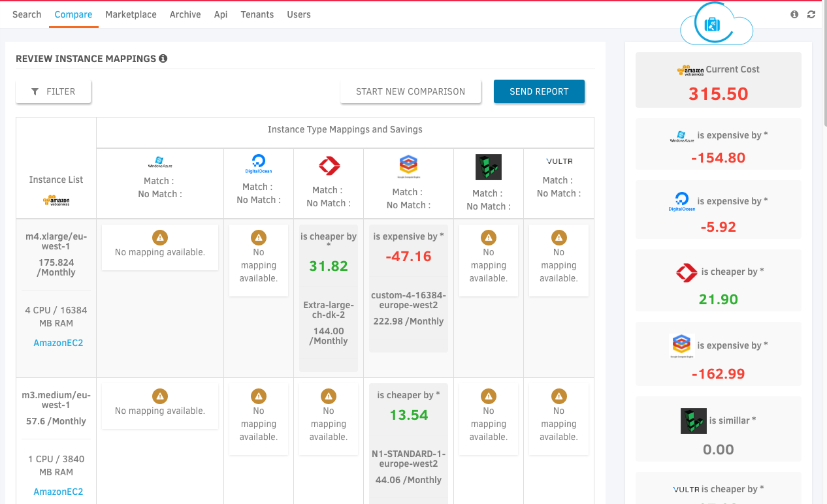The image size is (827, 504).
Task: Click Google Compute logo in sidebar card
Action: click(681, 346)
